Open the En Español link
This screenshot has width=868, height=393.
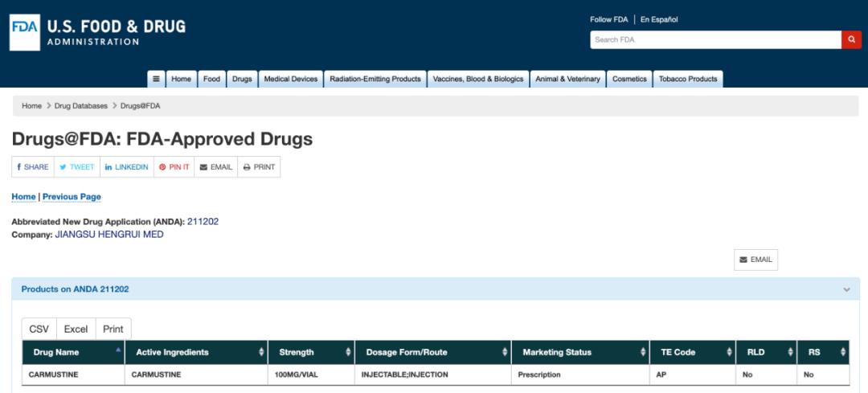[659, 19]
